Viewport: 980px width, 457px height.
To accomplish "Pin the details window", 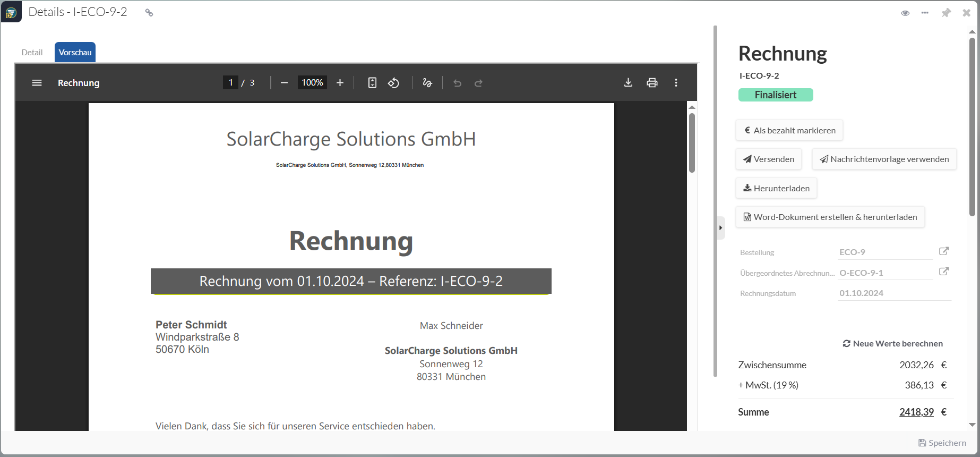I will (946, 13).
